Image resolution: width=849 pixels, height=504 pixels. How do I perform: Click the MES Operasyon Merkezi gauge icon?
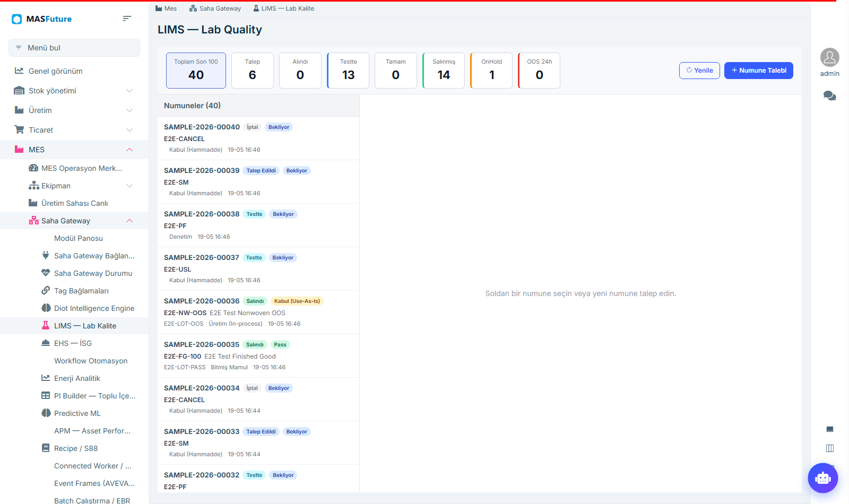(x=33, y=168)
